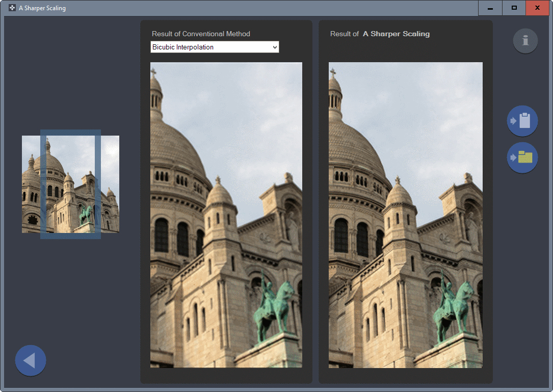Open the Bicubic Interpolation method dropdown
This screenshot has width=553, height=392.
[215, 47]
